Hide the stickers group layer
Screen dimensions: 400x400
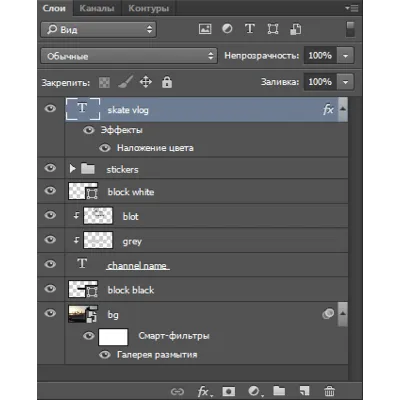[x=50, y=168]
